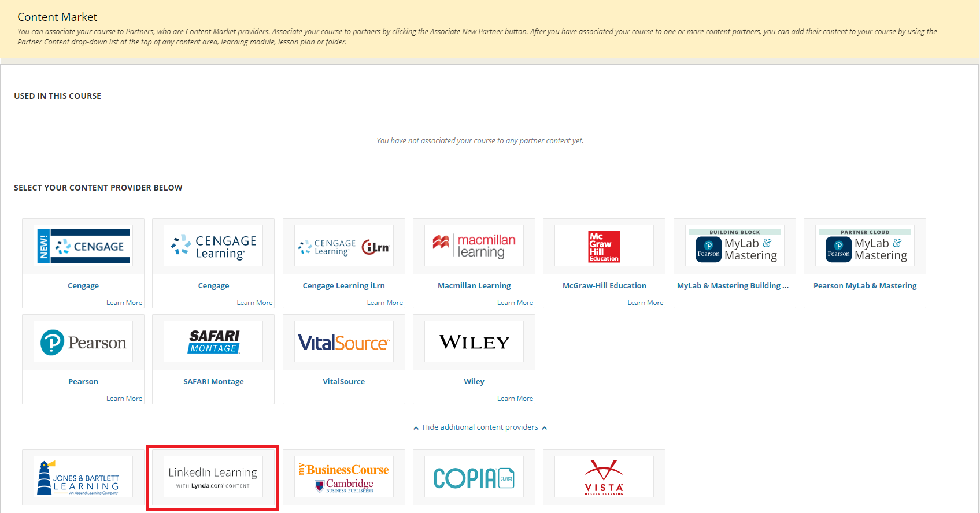This screenshot has height=513, width=980.
Task: Click 'You have not associated your course' message
Action: point(480,141)
